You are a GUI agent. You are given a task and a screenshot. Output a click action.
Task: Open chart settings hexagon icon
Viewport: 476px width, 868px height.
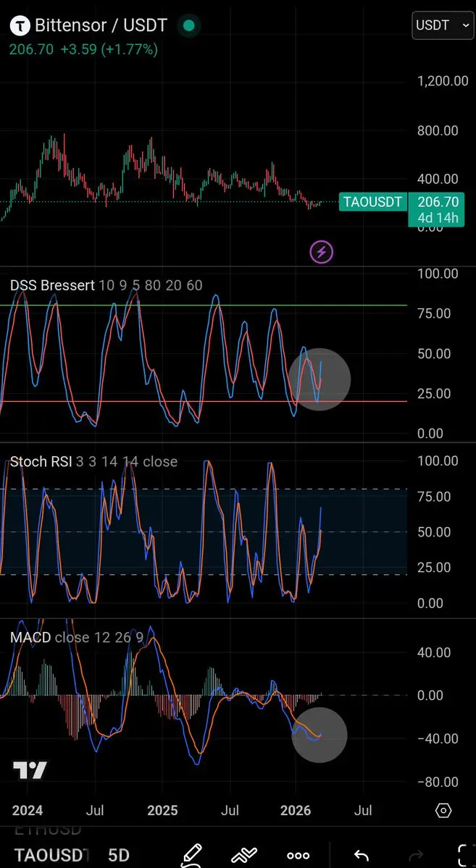(x=444, y=810)
